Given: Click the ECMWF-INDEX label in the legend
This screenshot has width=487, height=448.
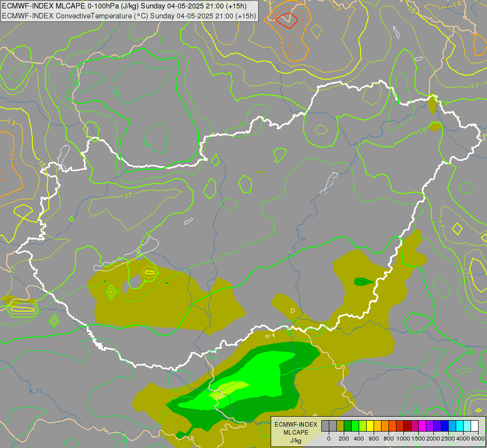Looking at the screenshot, I should tap(296, 425).
